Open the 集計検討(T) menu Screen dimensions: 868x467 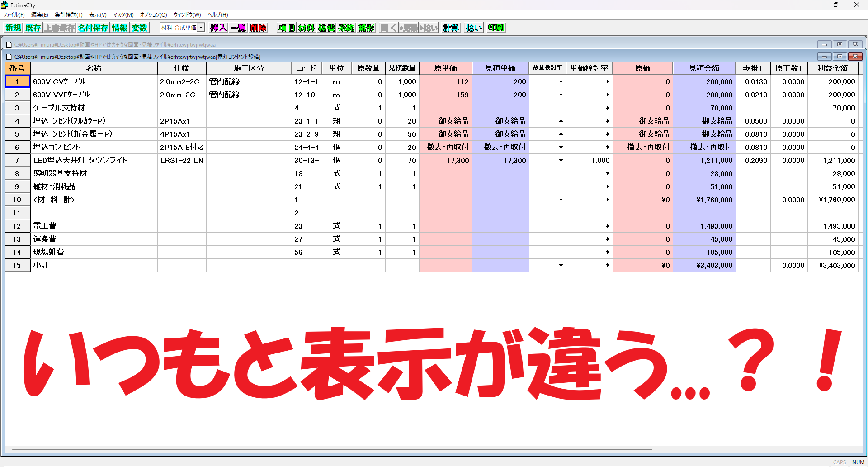(x=69, y=15)
